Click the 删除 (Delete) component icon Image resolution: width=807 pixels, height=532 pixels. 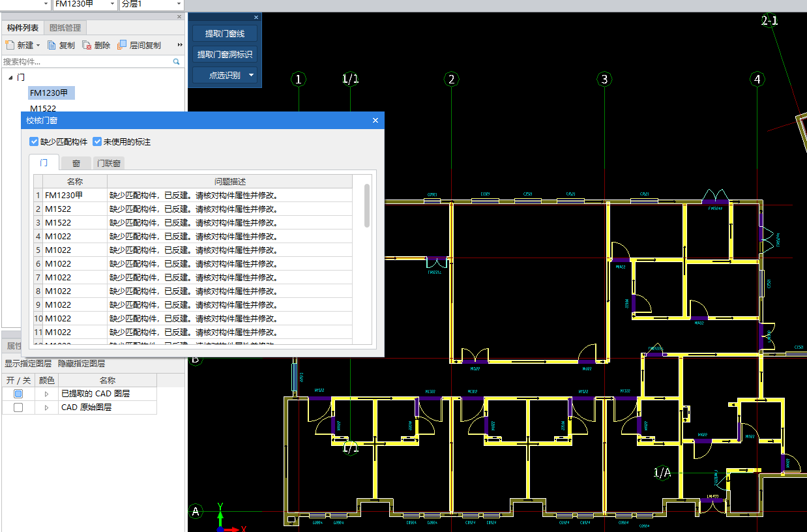coord(87,46)
